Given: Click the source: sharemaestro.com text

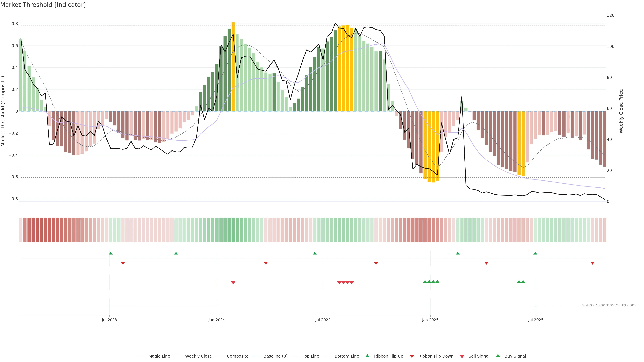Looking at the screenshot, I should 609,305.
